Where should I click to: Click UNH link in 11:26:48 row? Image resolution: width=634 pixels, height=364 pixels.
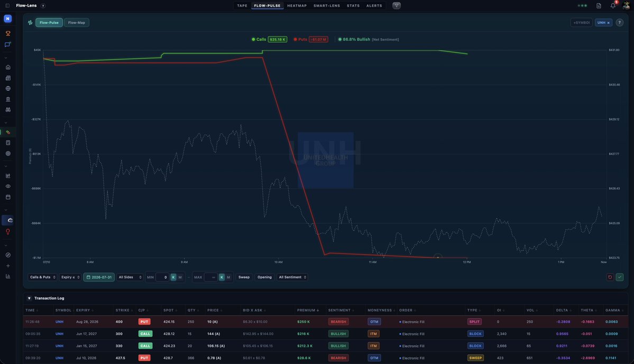[x=59, y=322]
